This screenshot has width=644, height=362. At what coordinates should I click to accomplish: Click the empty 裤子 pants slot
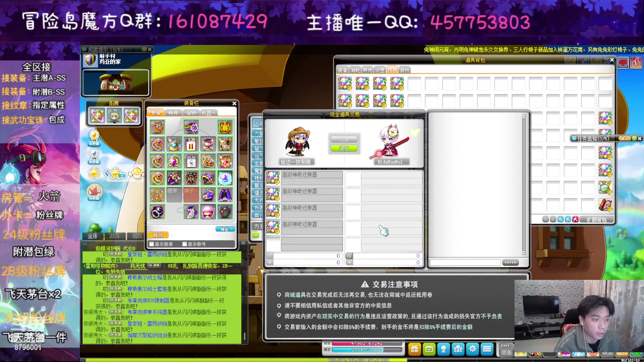point(191,195)
